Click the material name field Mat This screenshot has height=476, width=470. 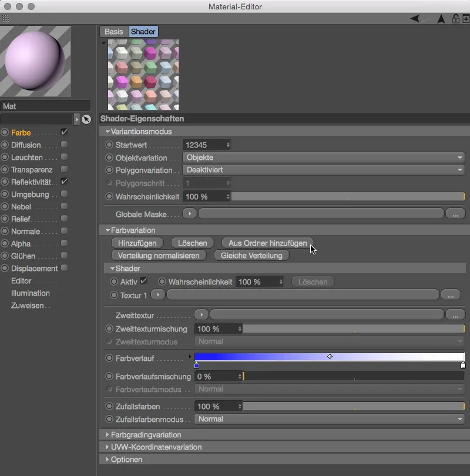pyautogui.click(x=45, y=106)
